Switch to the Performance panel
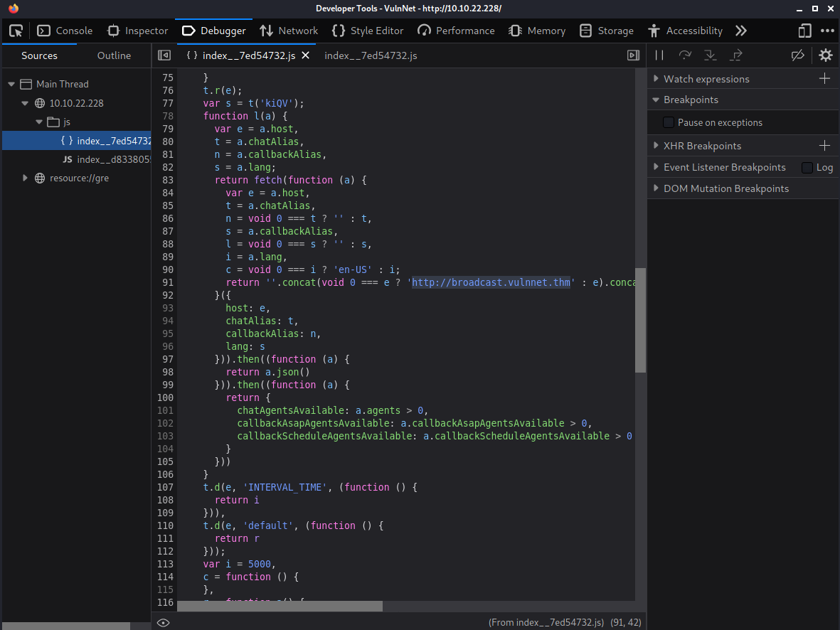Screen dimensions: 840x630 [456, 31]
